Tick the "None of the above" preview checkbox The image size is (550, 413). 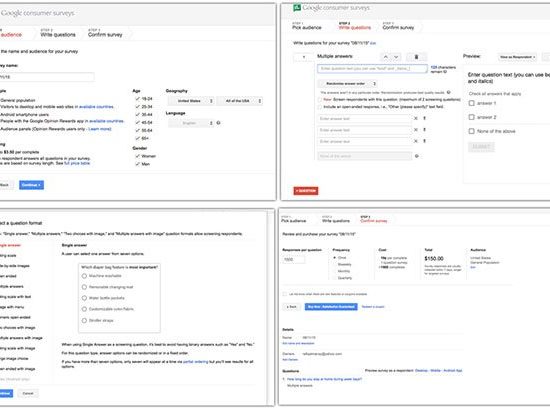pyautogui.click(x=471, y=131)
